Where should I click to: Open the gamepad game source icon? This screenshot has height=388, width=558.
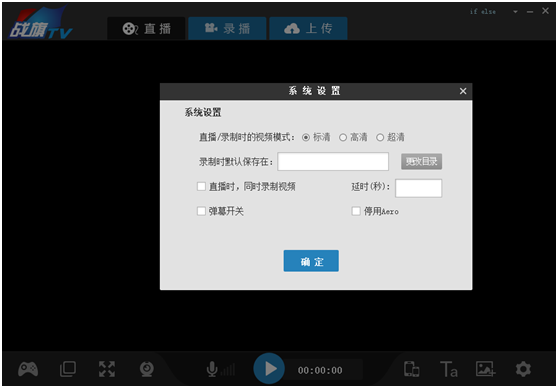click(x=28, y=369)
